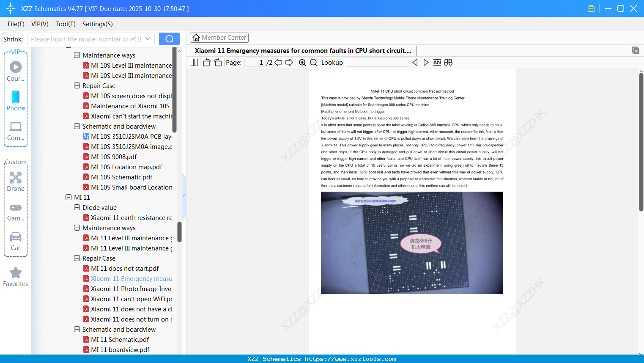
Task: Open 'MI 10S Small board Location' file
Action: [x=127, y=187]
